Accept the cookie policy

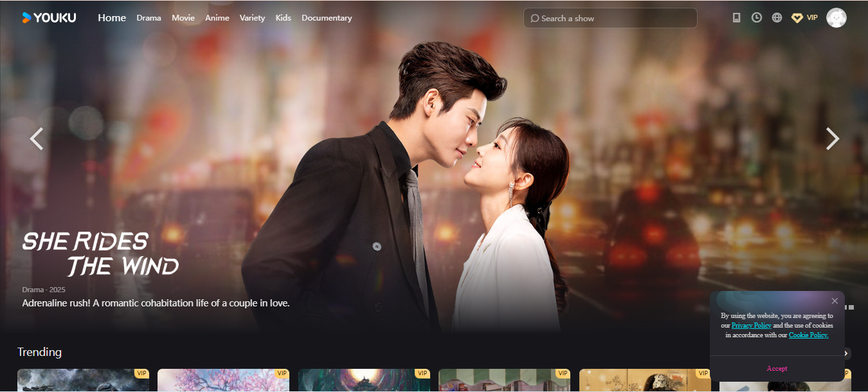click(777, 368)
